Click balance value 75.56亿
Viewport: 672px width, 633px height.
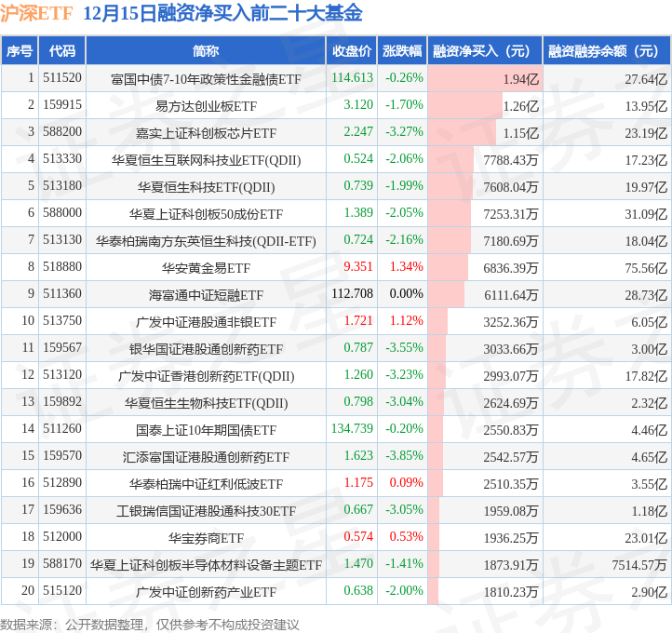pos(646,268)
